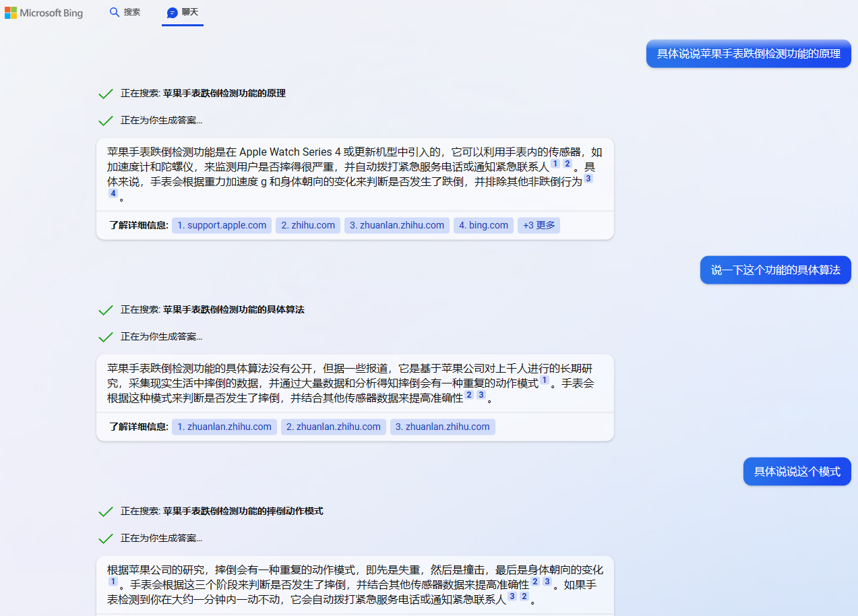Expand the +3 更多 sources list
Screen dimensions: 858x616
coord(539,225)
